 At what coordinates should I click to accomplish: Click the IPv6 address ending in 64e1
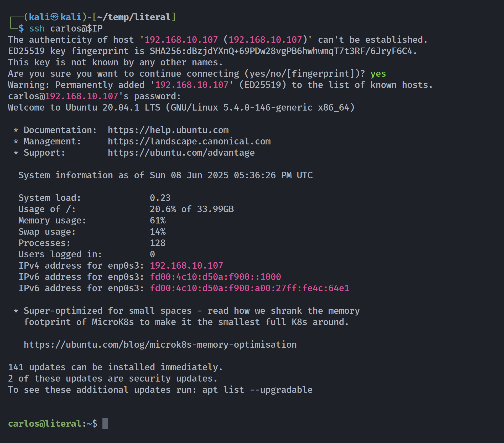pos(250,288)
